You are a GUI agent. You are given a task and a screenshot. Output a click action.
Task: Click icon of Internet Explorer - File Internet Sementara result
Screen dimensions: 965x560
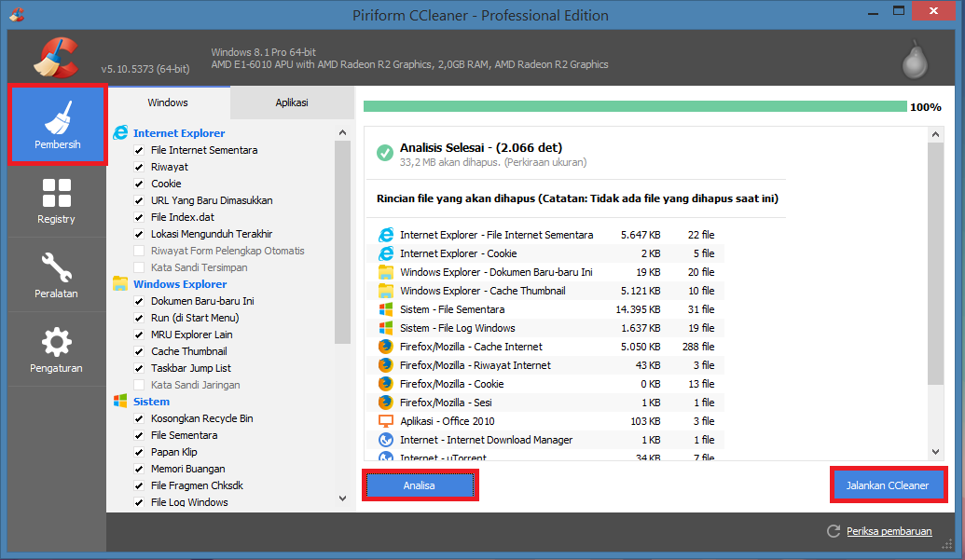(386, 235)
